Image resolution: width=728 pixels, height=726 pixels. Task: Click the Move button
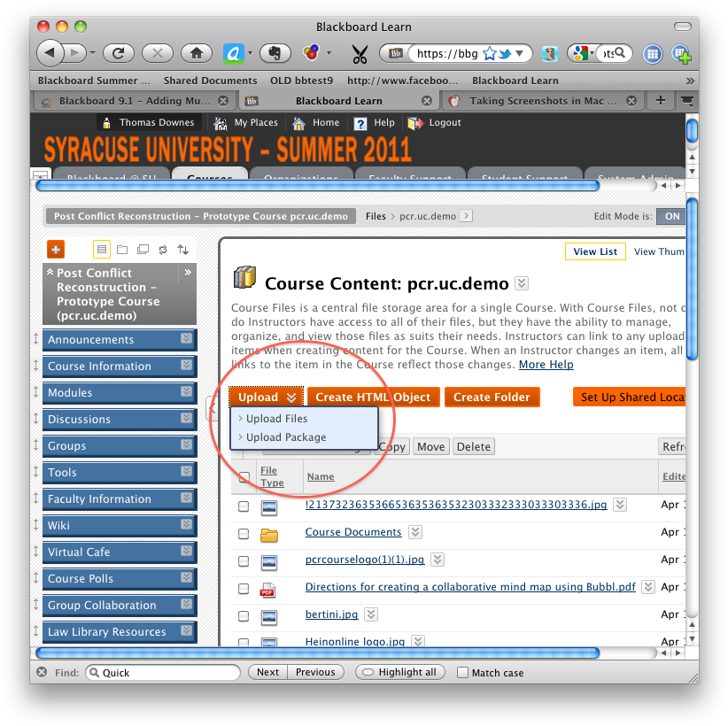[x=430, y=446]
